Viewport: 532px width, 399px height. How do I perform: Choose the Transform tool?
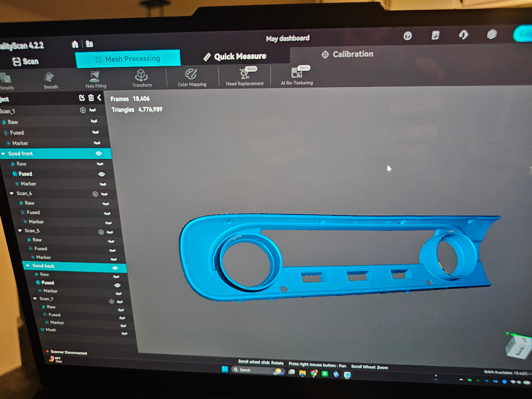pyautogui.click(x=142, y=78)
